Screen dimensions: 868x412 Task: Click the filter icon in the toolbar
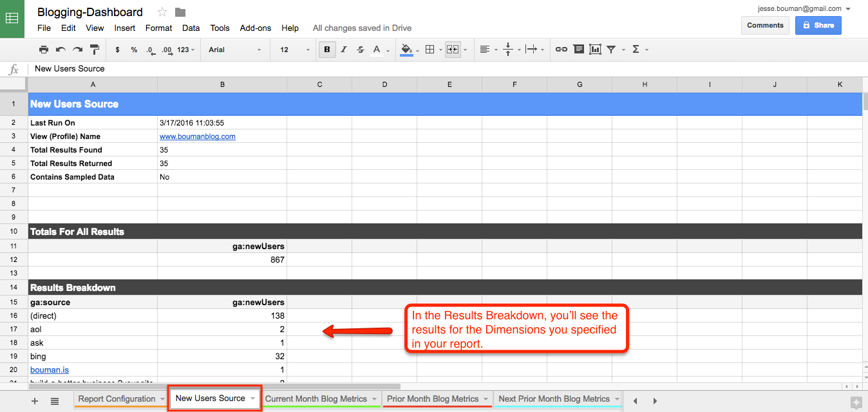point(610,49)
